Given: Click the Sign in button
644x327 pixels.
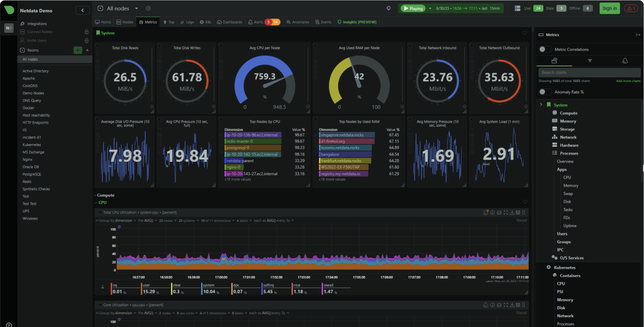Looking at the screenshot, I should click(609, 8).
